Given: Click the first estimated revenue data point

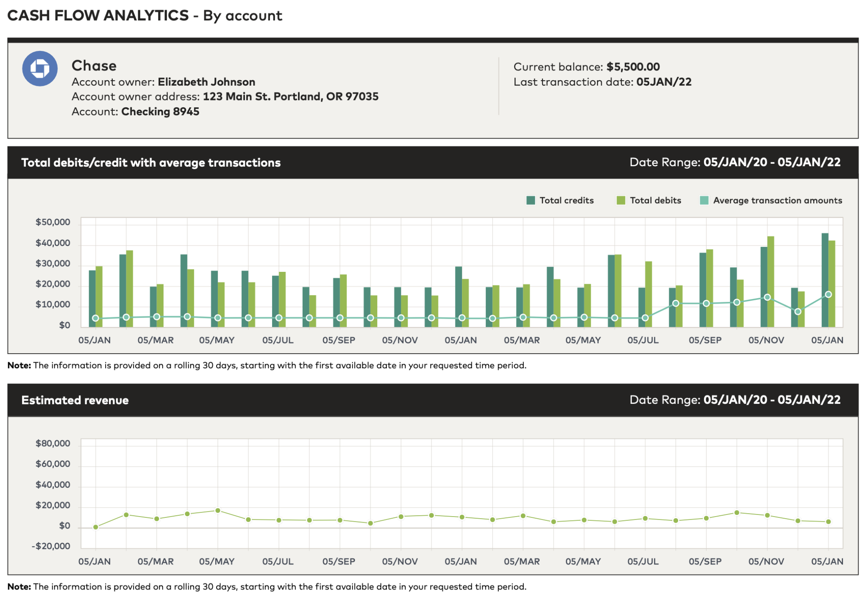Looking at the screenshot, I should (x=96, y=527).
